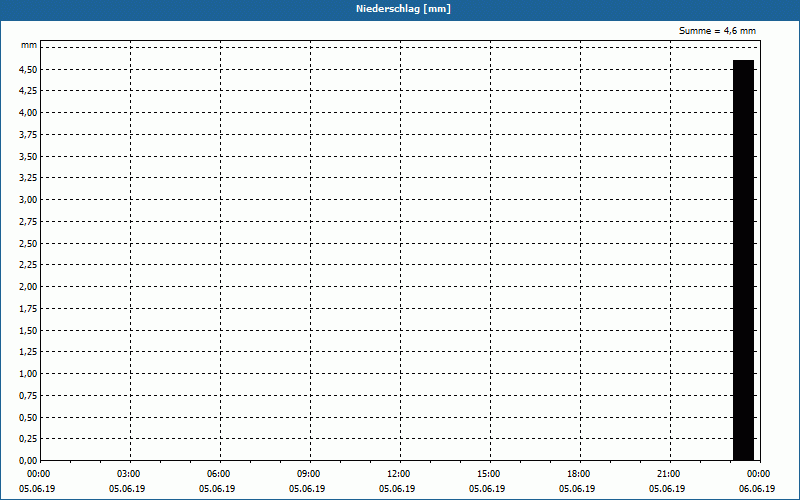This screenshot has height=500, width=800.
Task: Click the 1,00 y-axis value
Action: pyautogui.click(x=28, y=374)
